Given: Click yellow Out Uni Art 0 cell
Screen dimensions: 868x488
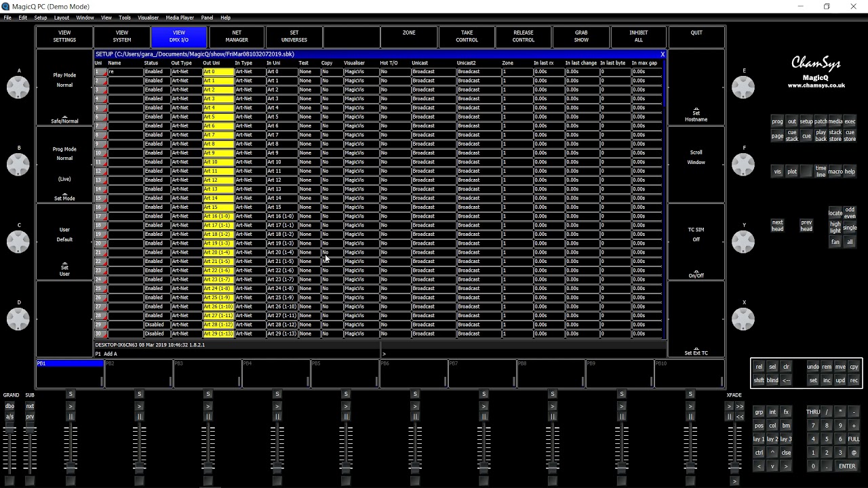Looking at the screenshot, I should pyautogui.click(x=218, y=72).
